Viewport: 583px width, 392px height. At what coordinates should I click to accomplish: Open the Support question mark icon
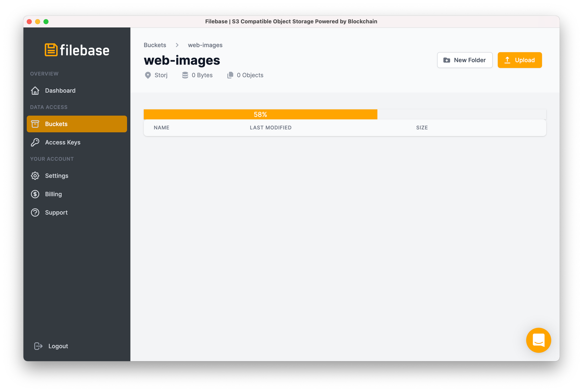pyautogui.click(x=35, y=212)
